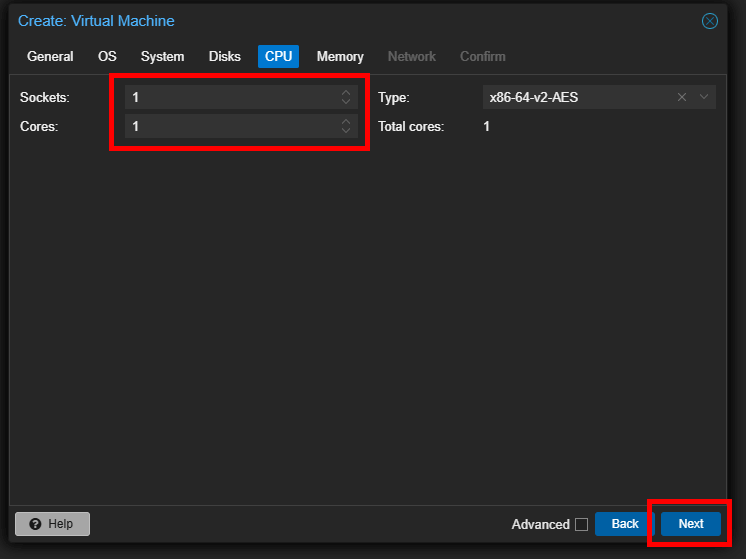The image size is (746, 559).
Task: Switch to the General tab
Action: coord(50,57)
